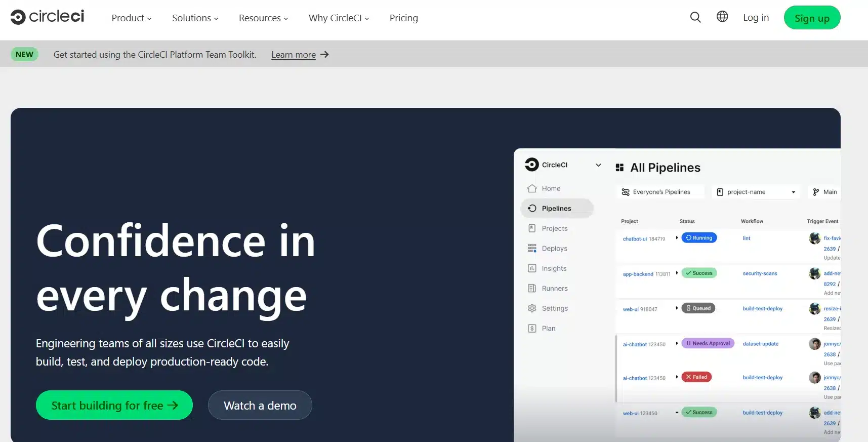Click the avatar on ai-chatbot Failed row
This screenshot has width=868, height=442.
(814, 378)
